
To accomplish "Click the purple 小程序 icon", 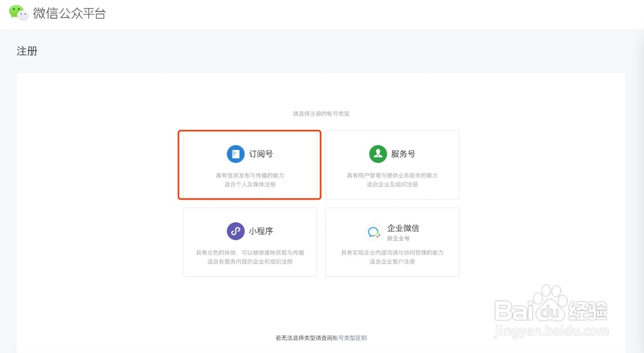I will [236, 231].
